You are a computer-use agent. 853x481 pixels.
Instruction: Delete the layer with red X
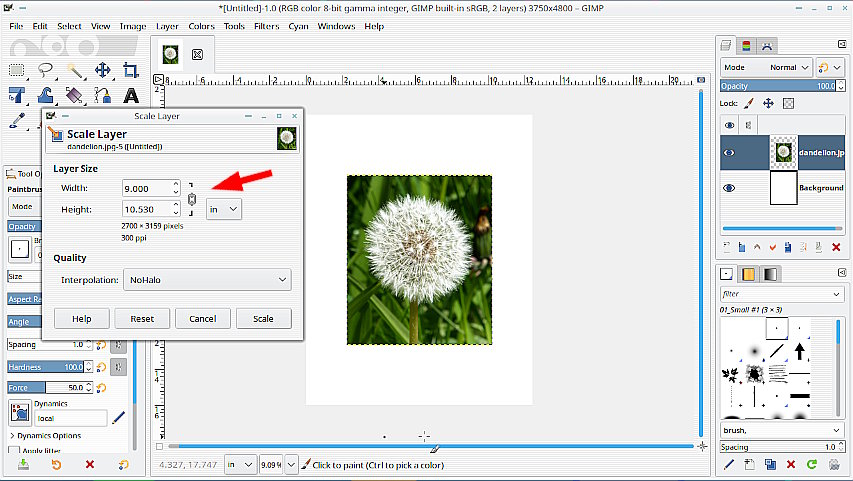click(836, 248)
